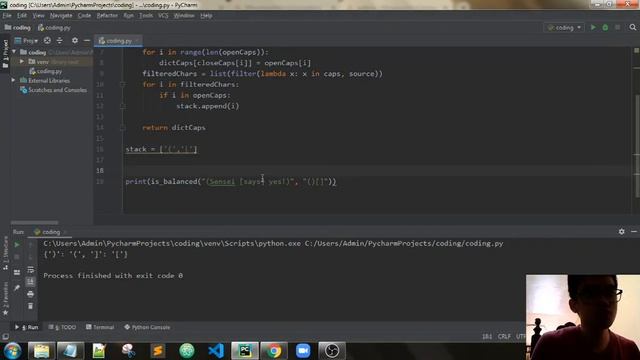The image size is (640, 360).
Task: Toggle fold marker at the for filteredChars line
Action: click(x=122, y=84)
